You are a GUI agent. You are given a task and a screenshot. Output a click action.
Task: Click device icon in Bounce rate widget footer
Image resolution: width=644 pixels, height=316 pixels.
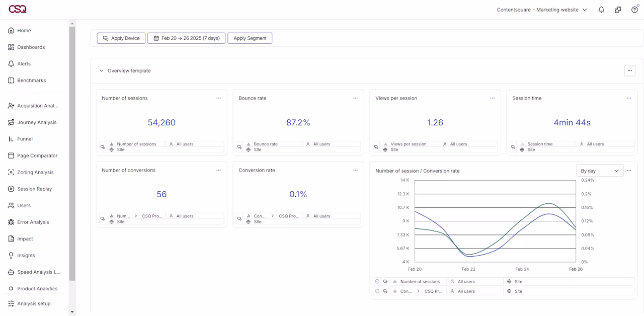point(239,147)
